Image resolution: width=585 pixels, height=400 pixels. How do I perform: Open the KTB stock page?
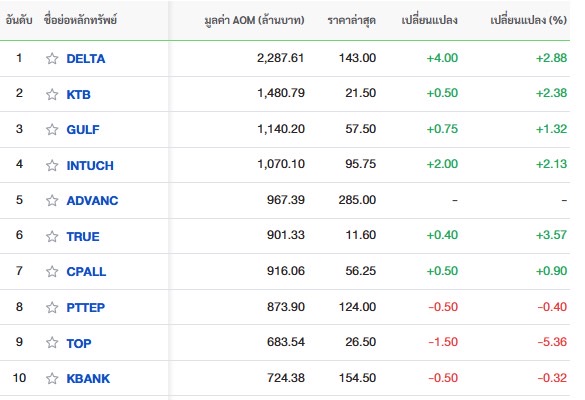click(78, 94)
